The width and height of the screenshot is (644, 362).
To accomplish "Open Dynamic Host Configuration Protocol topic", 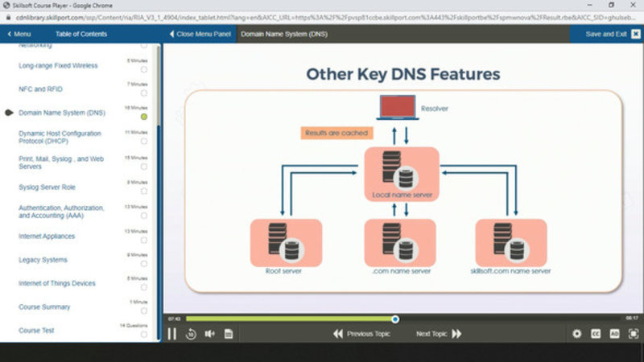I will pos(60,137).
